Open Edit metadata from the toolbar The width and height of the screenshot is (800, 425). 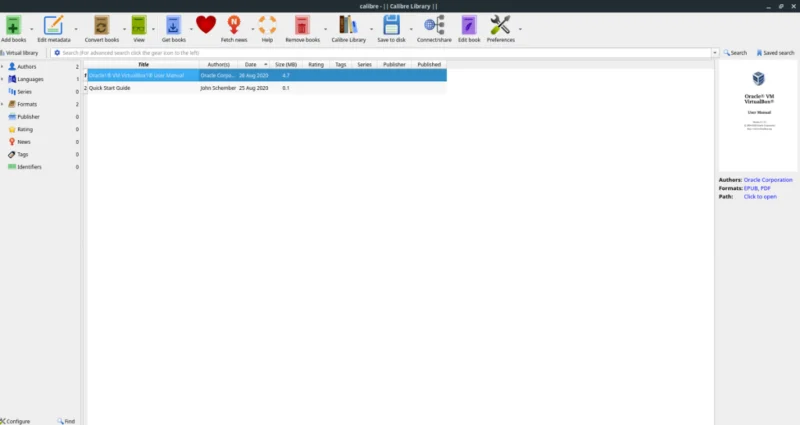coord(54,26)
